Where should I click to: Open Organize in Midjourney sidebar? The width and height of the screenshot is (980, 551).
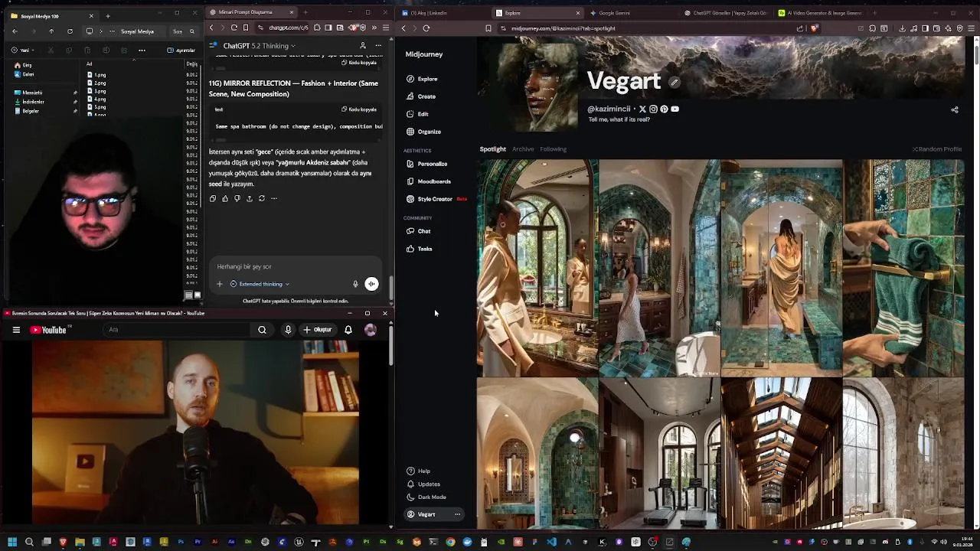tap(423, 132)
